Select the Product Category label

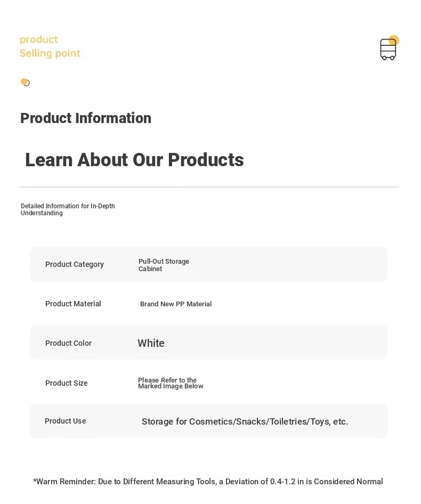click(74, 264)
